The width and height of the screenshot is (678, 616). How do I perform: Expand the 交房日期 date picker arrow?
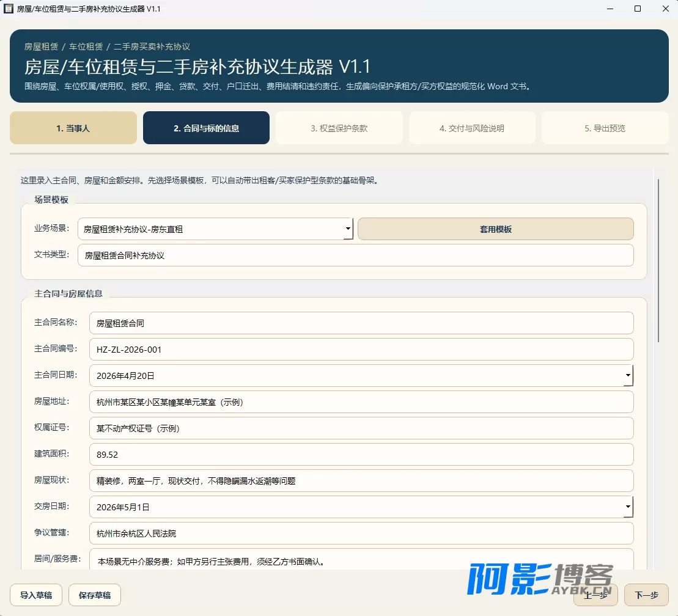[627, 507]
